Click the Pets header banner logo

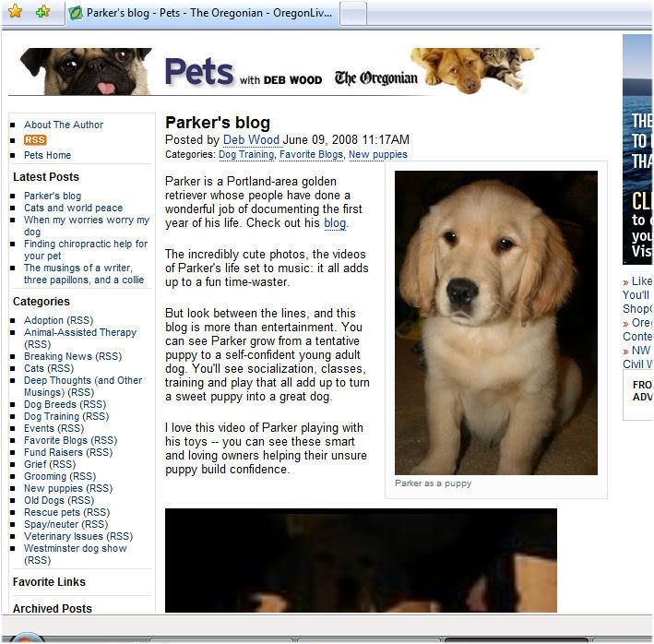[x=199, y=72]
